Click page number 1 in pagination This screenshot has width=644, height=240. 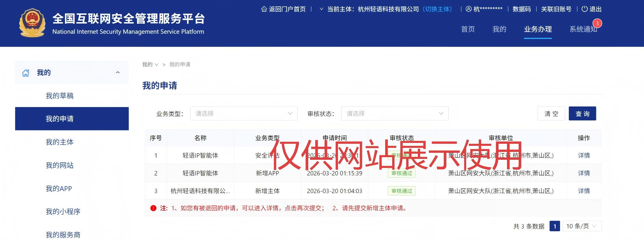(555, 226)
